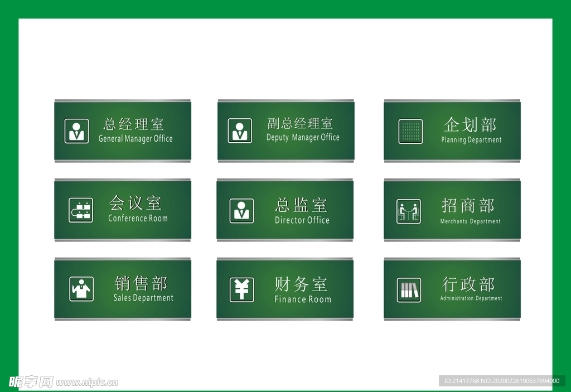The image size is (571, 392).
Task: Select the text "Conference Room"
Action: point(138,218)
